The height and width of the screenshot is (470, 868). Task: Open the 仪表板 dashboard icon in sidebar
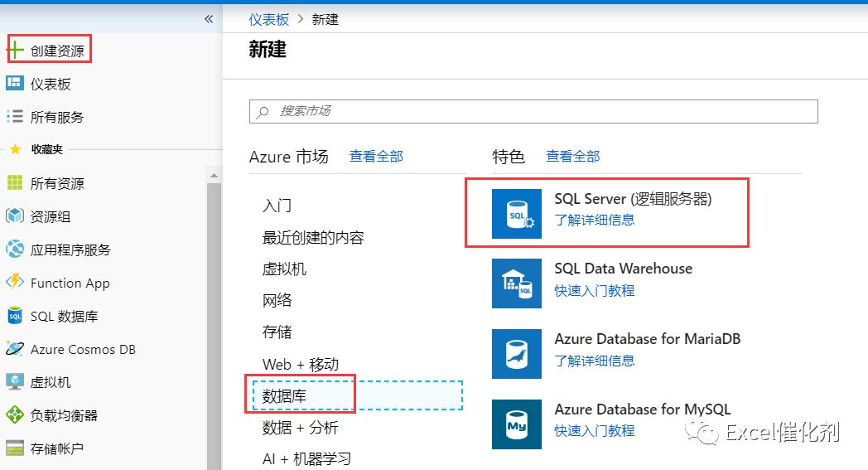pyautogui.click(x=14, y=83)
